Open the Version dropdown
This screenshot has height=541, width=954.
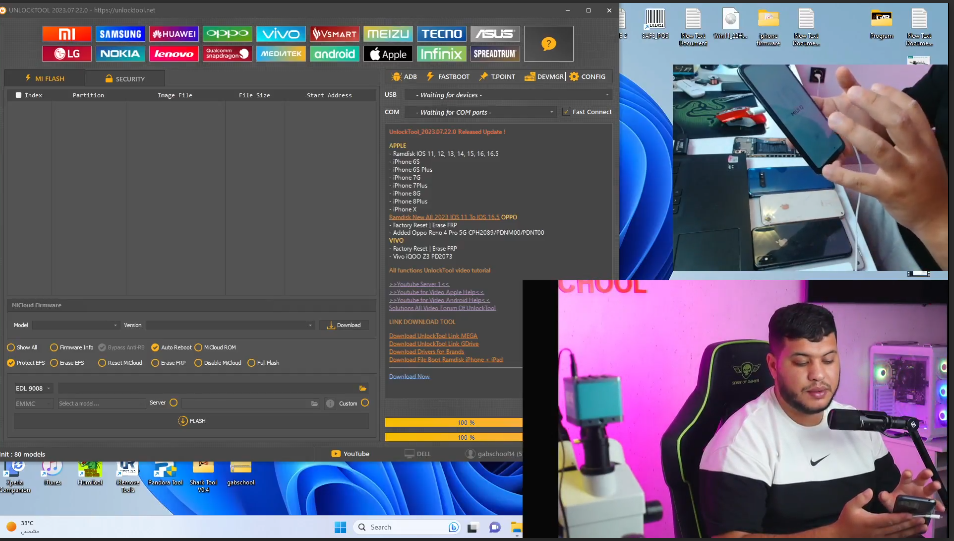click(x=230, y=325)
